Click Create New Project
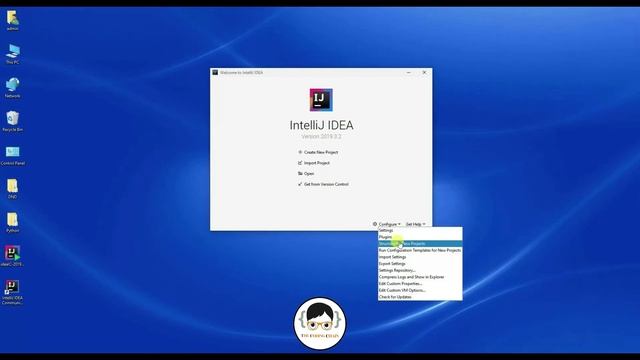Viewport: 640px width, 360px height. 321,152
